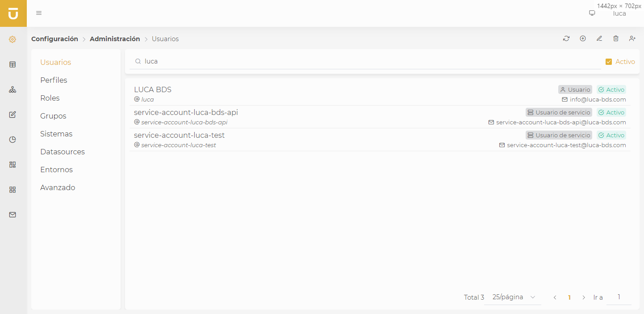
Task: Go to the next page arrow
Action: point(584,297)
